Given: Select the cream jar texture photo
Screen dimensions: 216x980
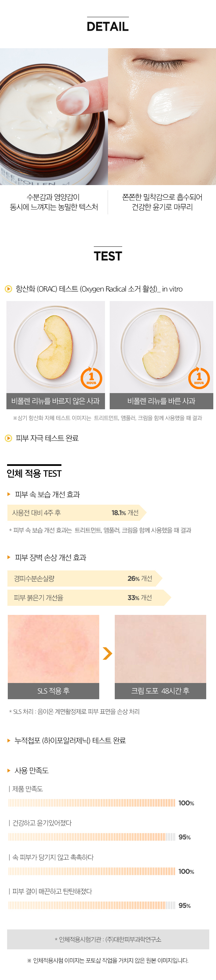Looking at the screenshot, I should (54, 116).
